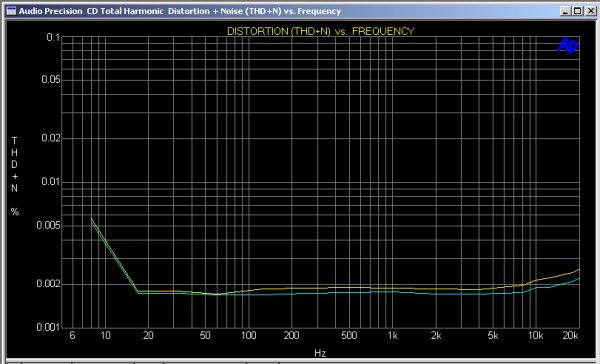Click the '%' unit label on y-axis
This screenshot has width=600, height=364.
[15, 212]
